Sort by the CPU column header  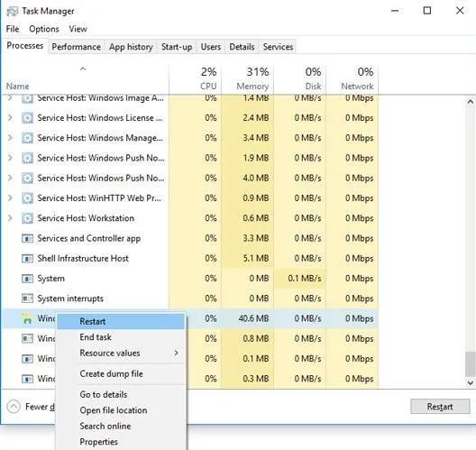click(x=196, y=79)
